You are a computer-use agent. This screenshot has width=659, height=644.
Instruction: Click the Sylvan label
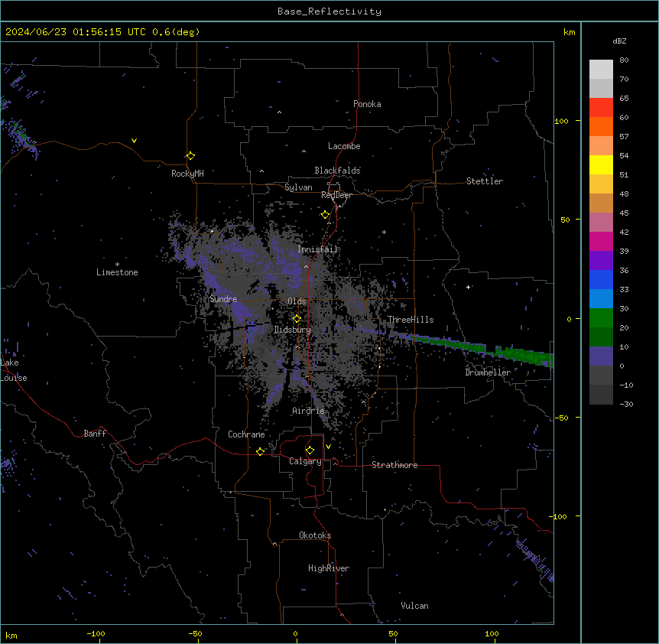(x=298, y=187)
